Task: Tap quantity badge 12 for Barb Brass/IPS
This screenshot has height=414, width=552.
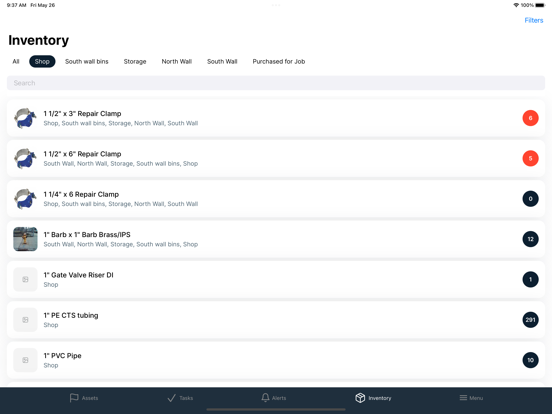Action: 530,239
